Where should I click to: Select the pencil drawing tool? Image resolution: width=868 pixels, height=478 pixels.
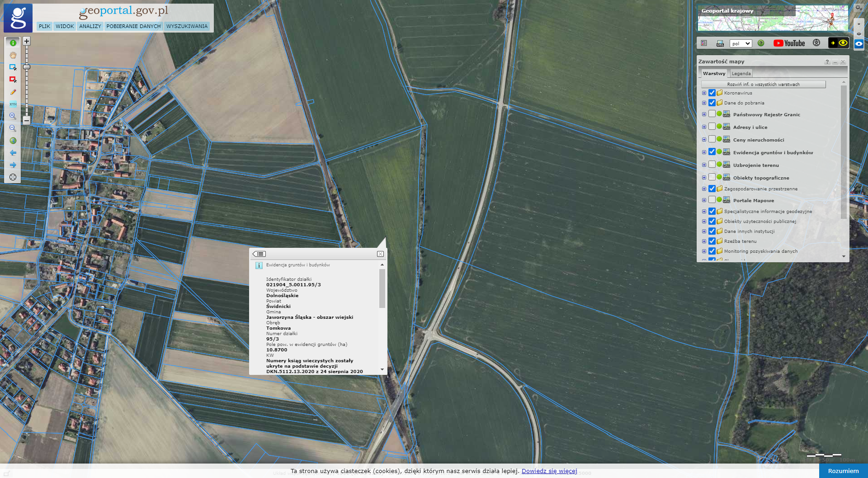point(13,92)
